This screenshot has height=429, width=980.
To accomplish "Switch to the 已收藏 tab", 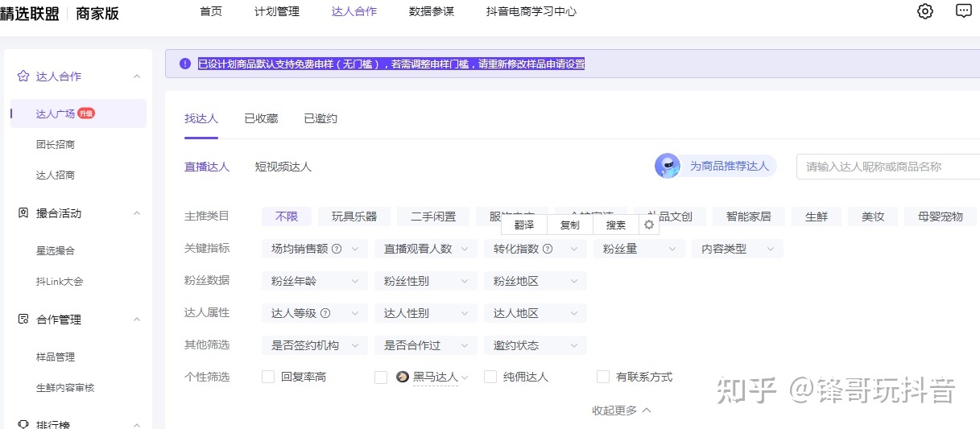I will click(x=261, y=118).
